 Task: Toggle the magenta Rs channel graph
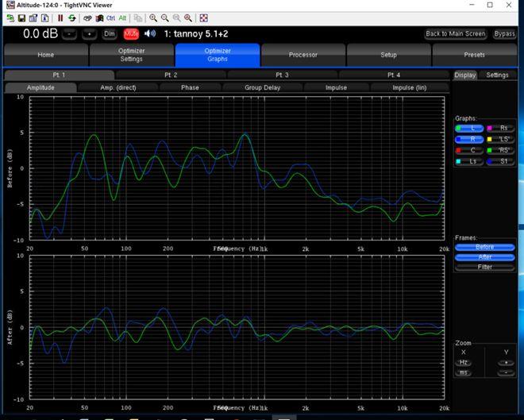(499, 128)
